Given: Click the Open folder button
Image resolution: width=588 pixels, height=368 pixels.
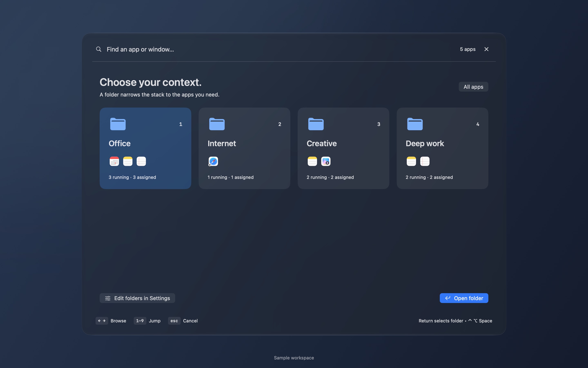Looking at the screenshot, I should tap(464, 298).
